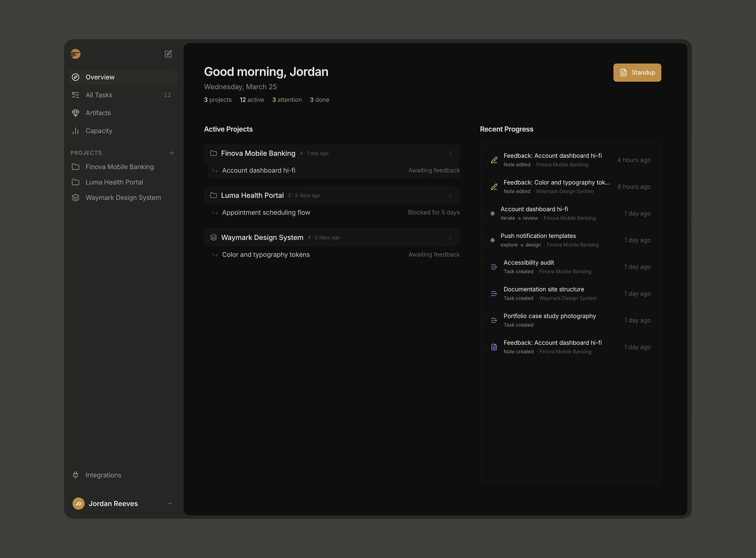Click the 3 attention stat
This screenshot has width=756, height=558.
point(287,100)
